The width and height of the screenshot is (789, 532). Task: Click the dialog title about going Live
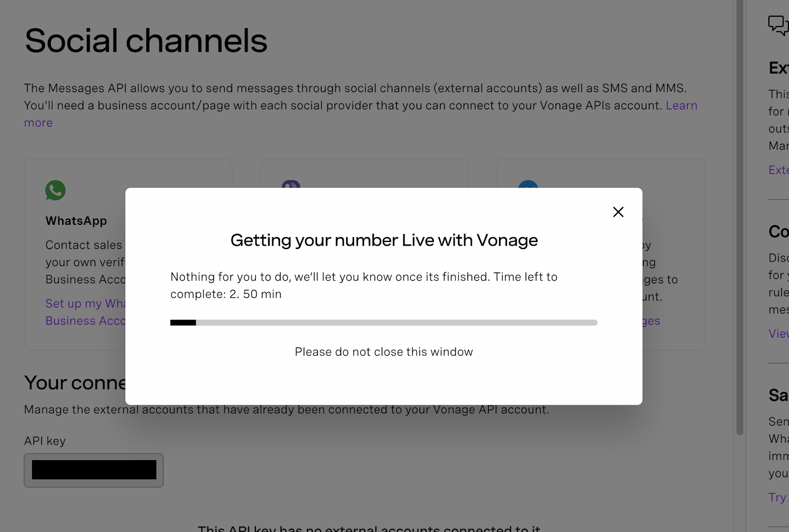pyautogui.click(x=384, y=240)
